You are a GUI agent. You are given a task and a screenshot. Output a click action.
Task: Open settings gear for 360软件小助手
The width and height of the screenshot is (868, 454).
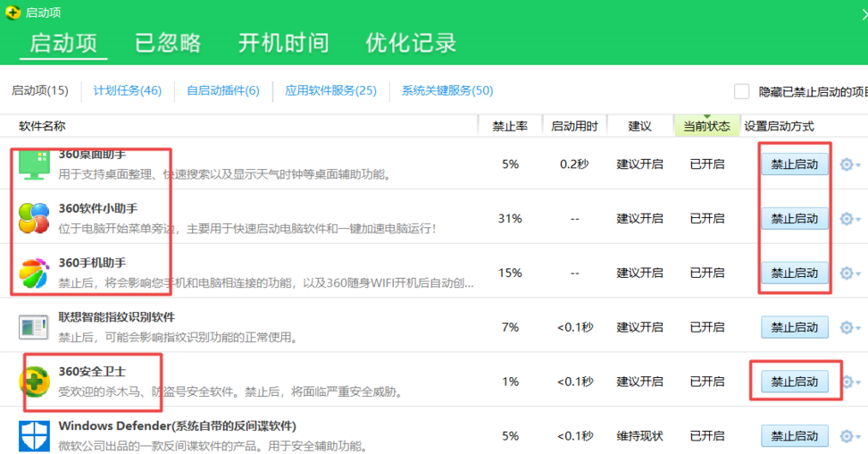point(850,219)
